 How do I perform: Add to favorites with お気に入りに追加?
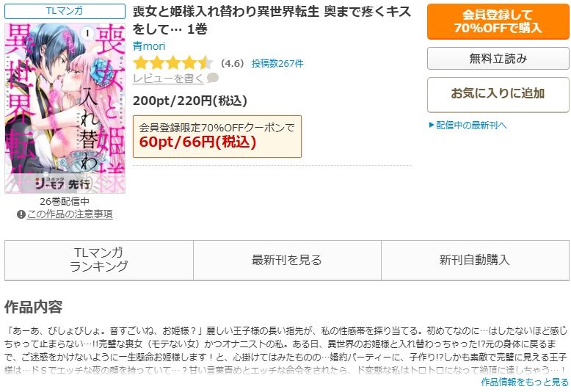pyautogui.click(x=498, y=95)
